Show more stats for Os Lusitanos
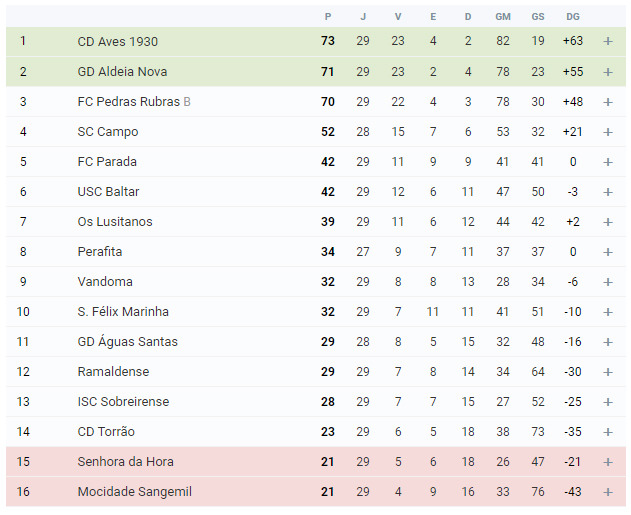Screen dimensions: 631x515 point(608,222)
